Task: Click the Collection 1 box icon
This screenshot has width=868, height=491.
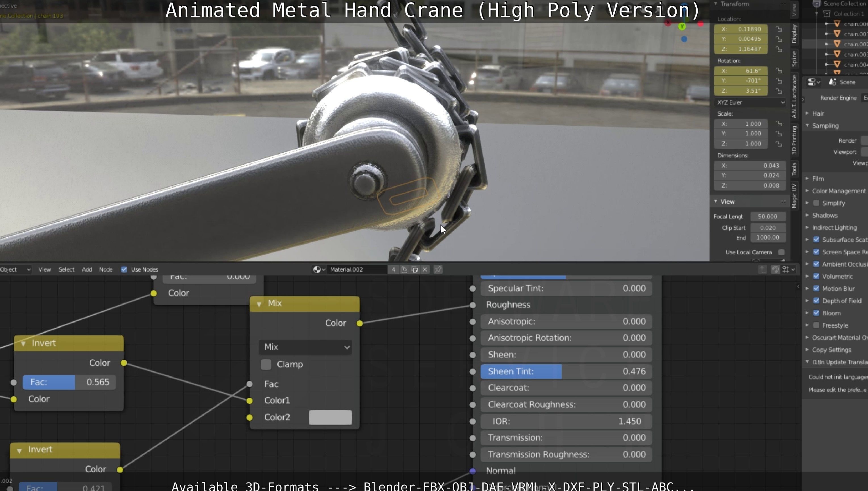Action: [827, 14]
